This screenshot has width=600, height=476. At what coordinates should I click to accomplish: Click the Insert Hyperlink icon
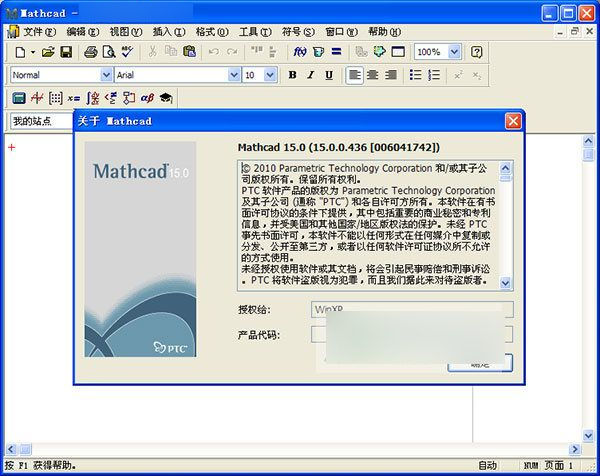361,52
